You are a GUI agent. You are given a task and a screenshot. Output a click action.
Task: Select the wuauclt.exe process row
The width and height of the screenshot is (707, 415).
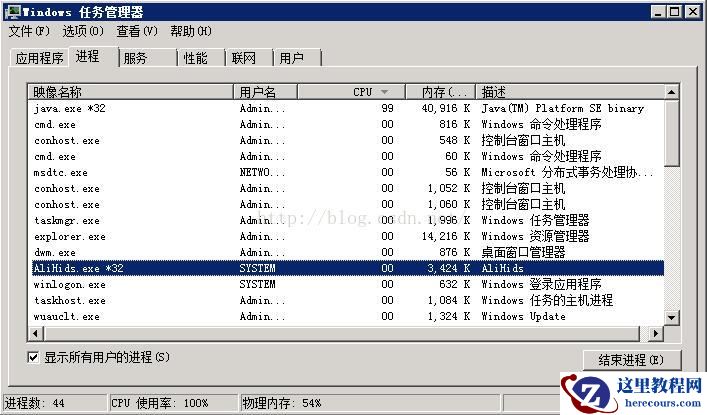348,317
